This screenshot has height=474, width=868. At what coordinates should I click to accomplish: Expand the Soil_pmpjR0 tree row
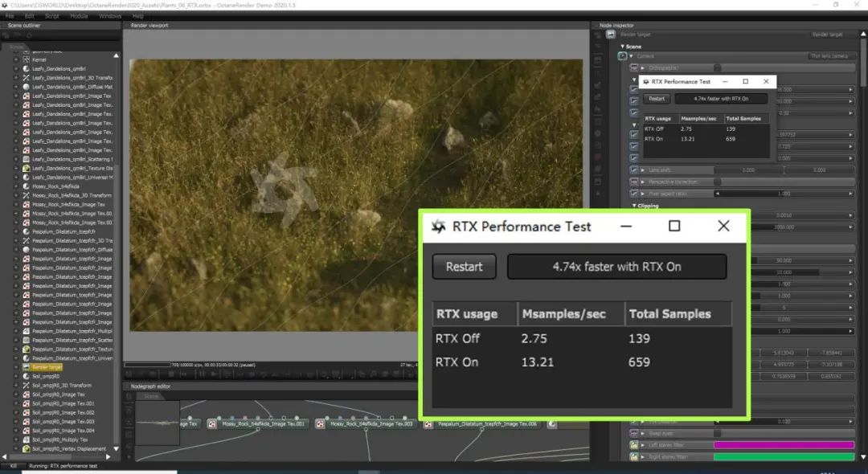point(16,376)
